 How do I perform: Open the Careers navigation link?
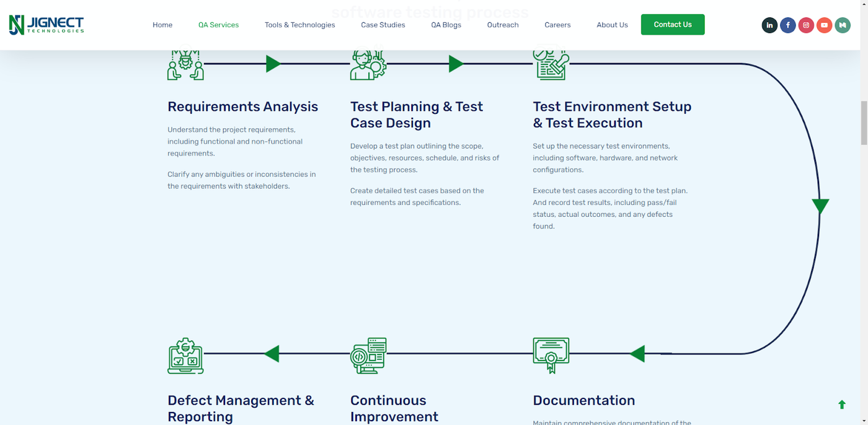point(557,25)
